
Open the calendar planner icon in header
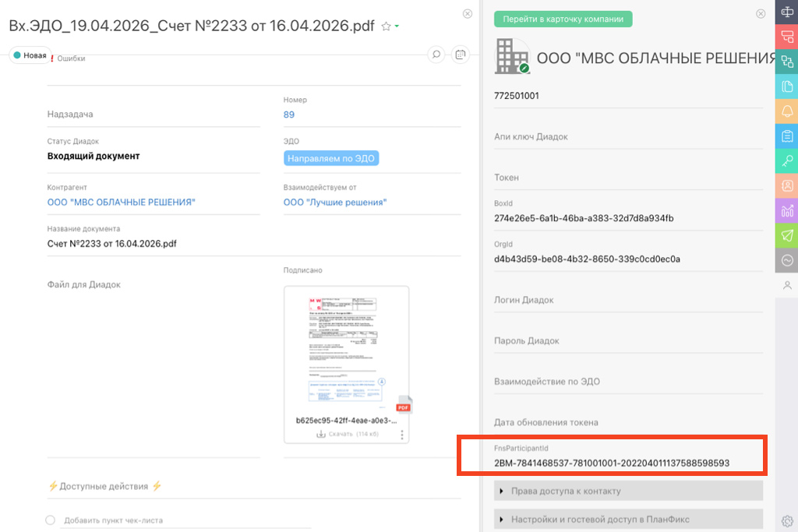point(460,55)
